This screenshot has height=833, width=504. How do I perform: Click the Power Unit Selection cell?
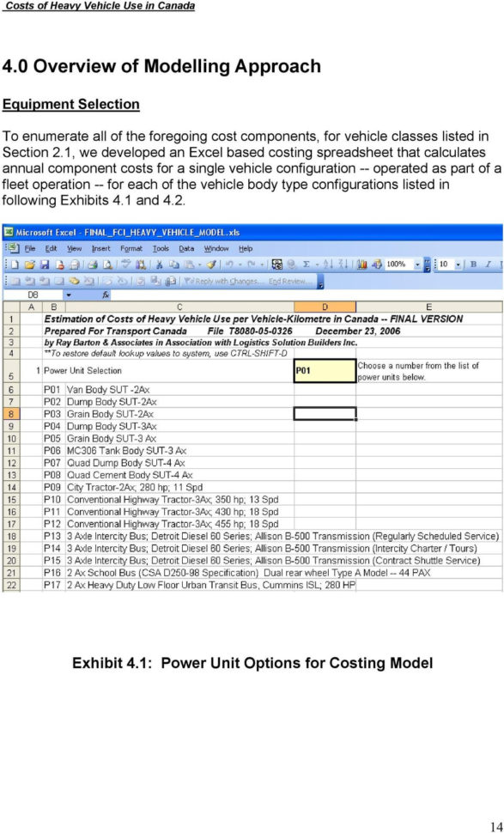pyautogui.click(x=82, y=371)
